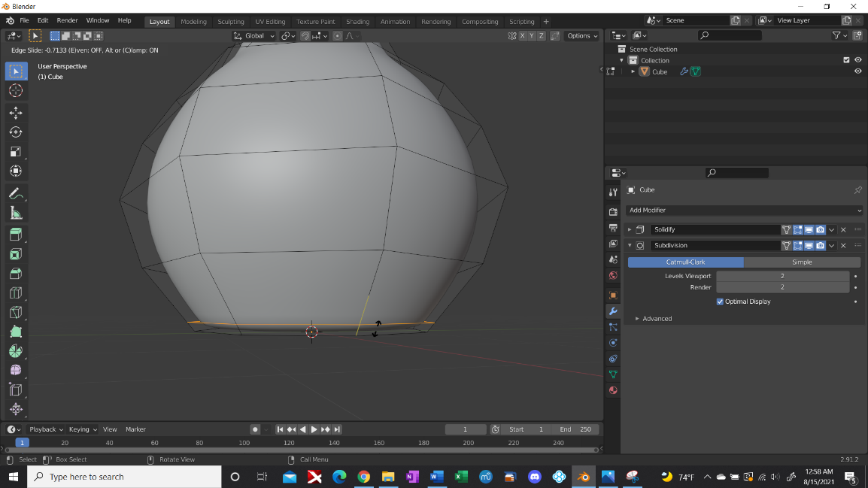Toggle Solidify modifier edit mode display
Image resolution: width=868 pixels, height=488 pixels.
(x=798, y=229)
